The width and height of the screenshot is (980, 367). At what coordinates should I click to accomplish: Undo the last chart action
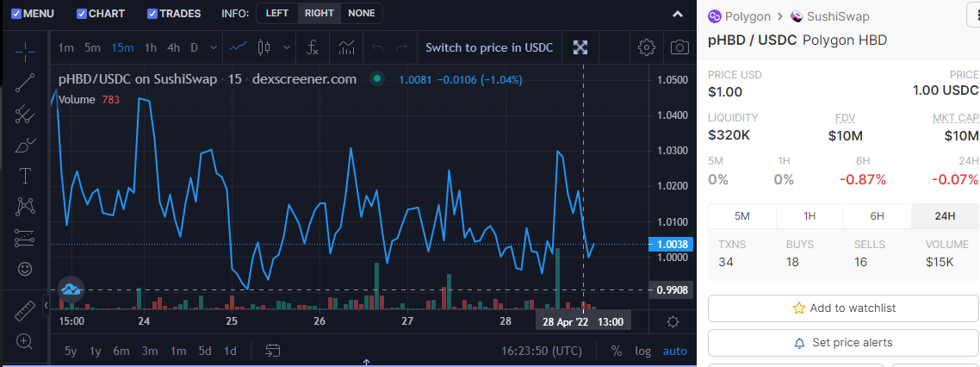point(377,47)
